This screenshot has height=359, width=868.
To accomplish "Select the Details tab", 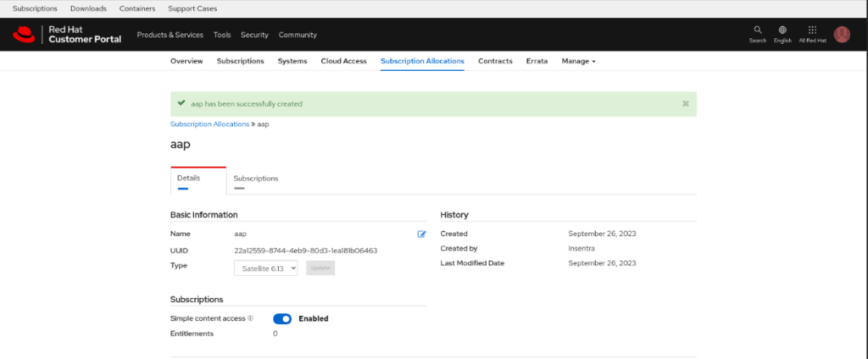I will (x=198, y=180).
